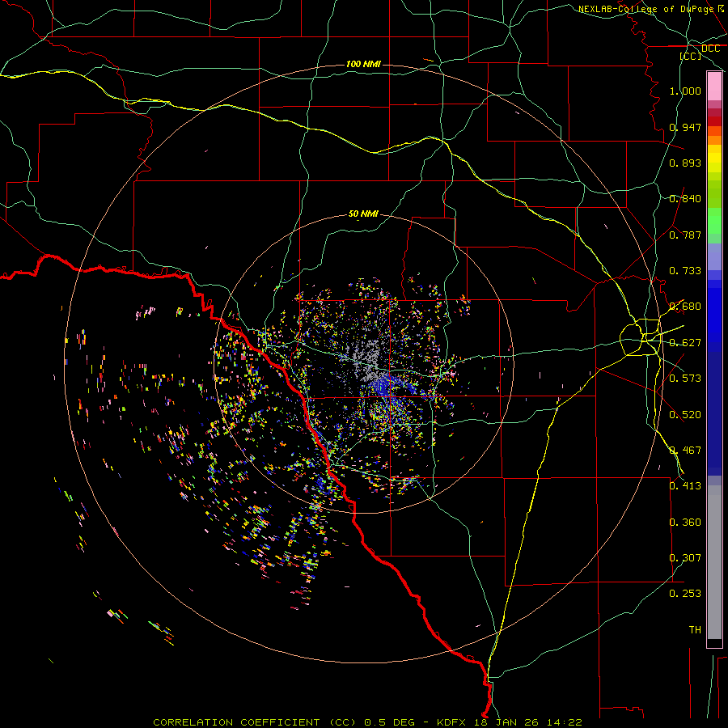This screenshot has width=728, height=728.
Task: Click the 0.733 scale value
Action: click(x=685, y=271)
